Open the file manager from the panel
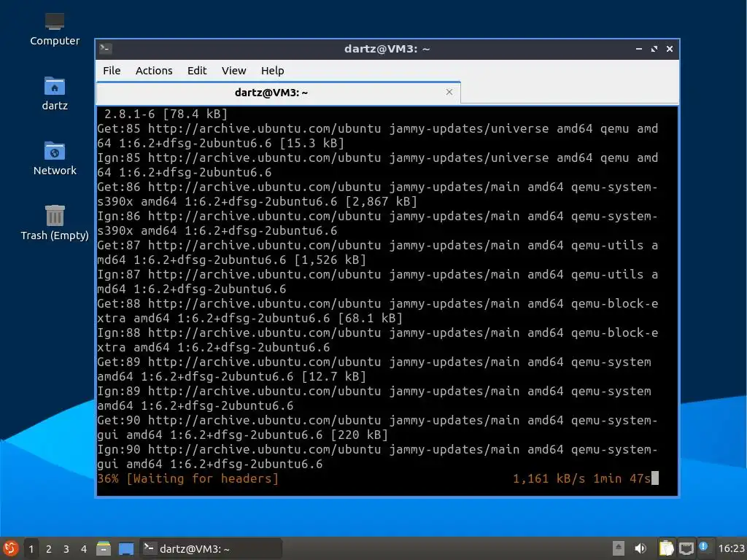Viewport: 747px width, 560px height. (104, 548)
